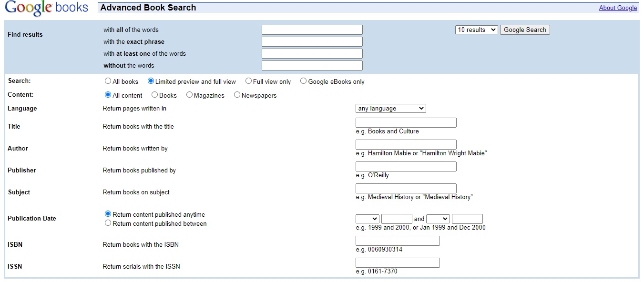Expand the any language dropdown
This screenshot has width=644, height=282.
pyautogui.click(x=390, y=109)
